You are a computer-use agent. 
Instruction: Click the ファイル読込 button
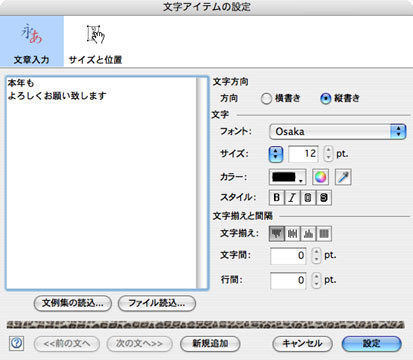[x=157, y=303]
